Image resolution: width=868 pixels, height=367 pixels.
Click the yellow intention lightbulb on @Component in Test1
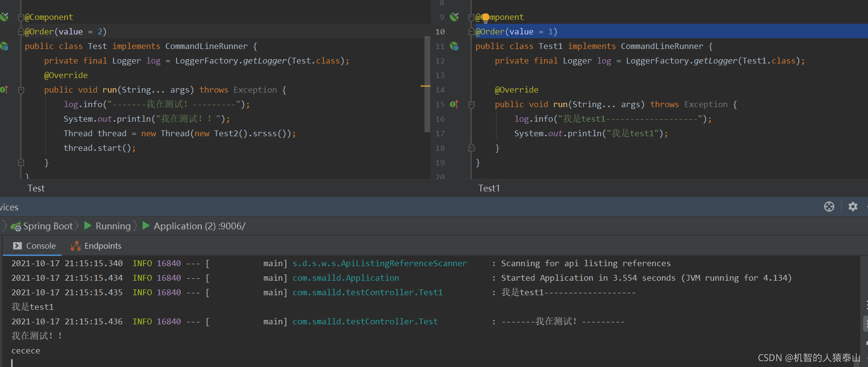click(x=485, y=18)
